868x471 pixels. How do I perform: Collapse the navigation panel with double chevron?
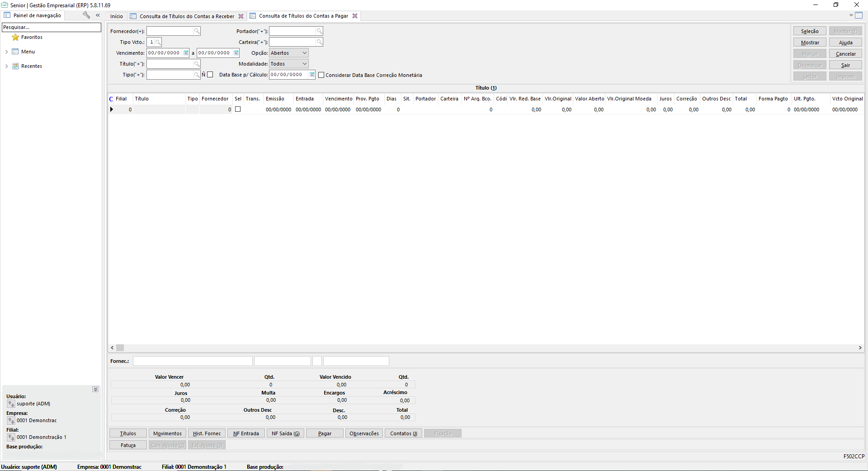click(98, 15)
